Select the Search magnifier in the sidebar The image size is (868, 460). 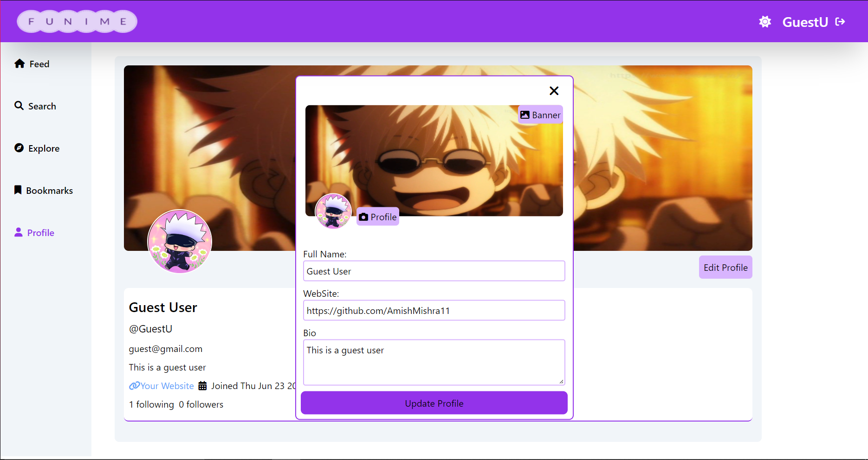point(19,106)
